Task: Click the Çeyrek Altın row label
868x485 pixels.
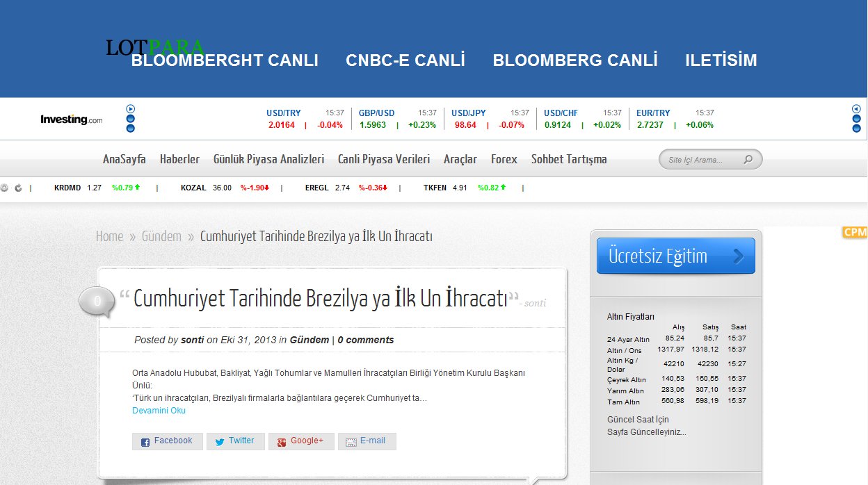Action: [x=627, y=379]
